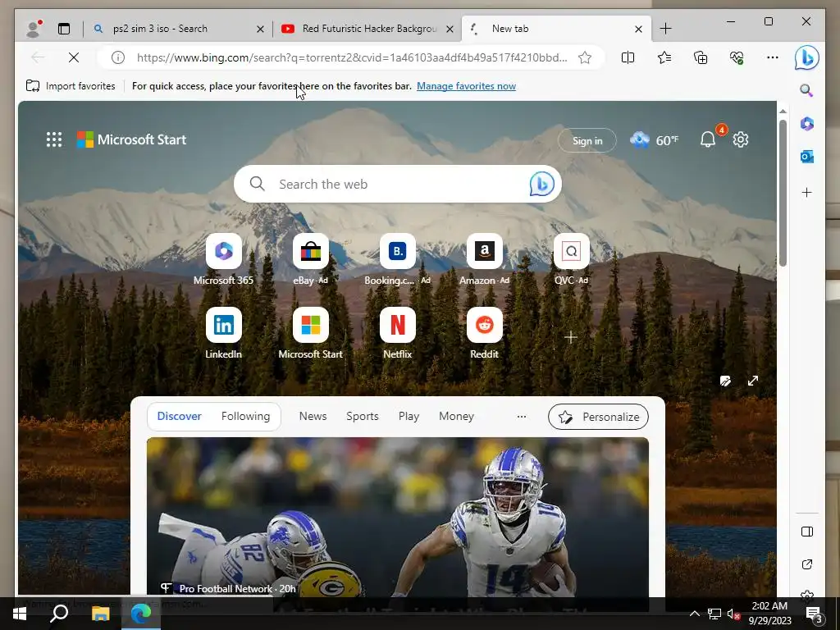
Task: Click the edit background image icon
Action: 725,381
